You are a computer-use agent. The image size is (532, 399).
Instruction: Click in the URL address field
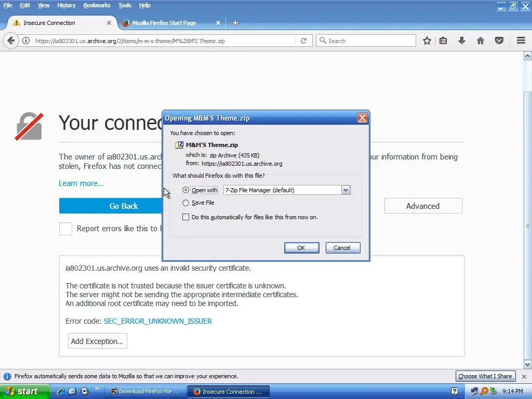[165, 41]
